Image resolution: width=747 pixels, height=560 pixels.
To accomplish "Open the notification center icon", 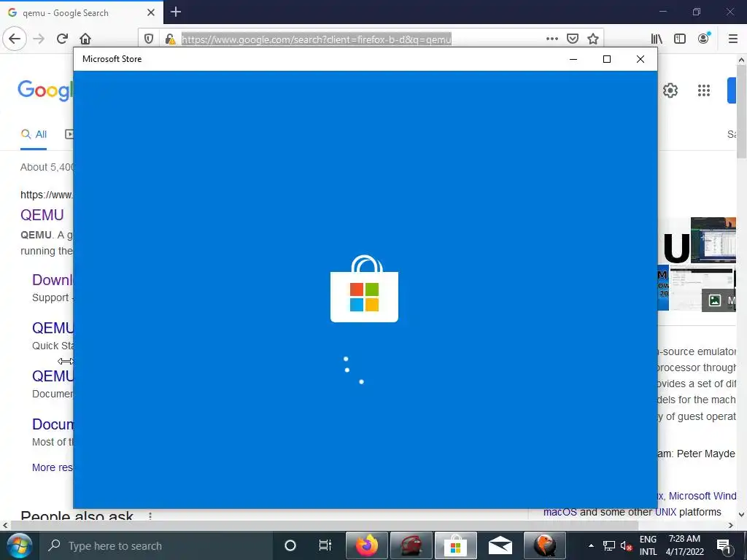I will 724,545.
